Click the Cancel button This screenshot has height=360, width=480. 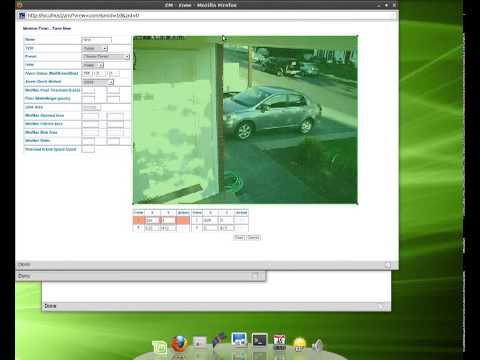[x=253, y=237]
